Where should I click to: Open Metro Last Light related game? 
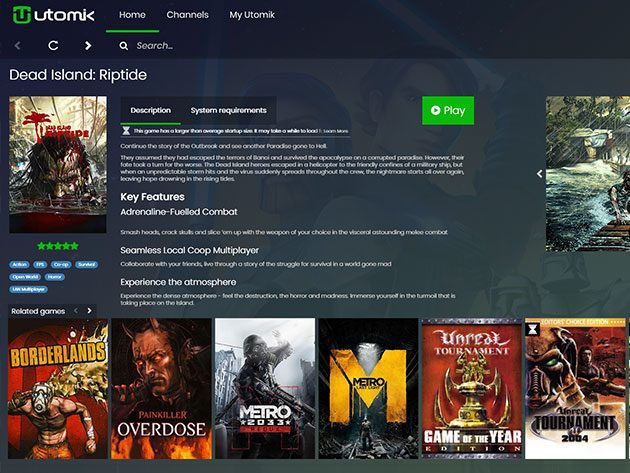click(x=368, y=389)
